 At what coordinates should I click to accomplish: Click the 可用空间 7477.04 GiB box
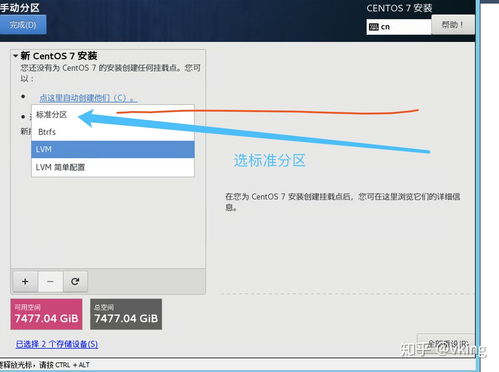point(46,314)
